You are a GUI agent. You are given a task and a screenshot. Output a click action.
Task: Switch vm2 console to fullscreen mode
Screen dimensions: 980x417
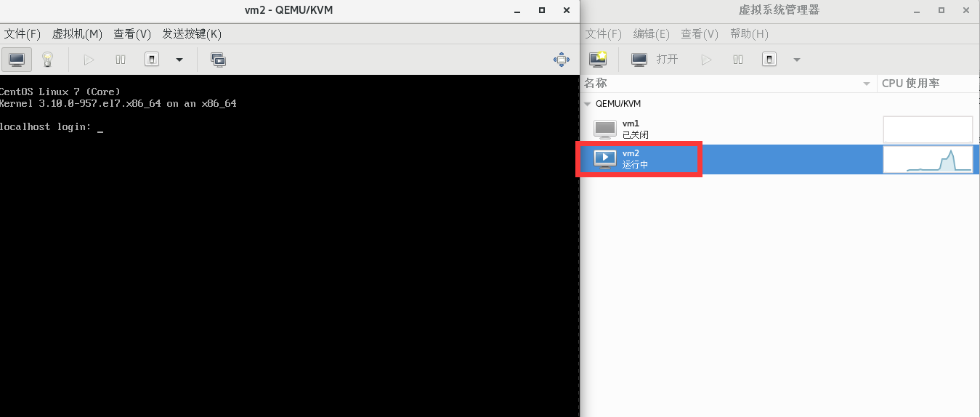coord(562,60)
